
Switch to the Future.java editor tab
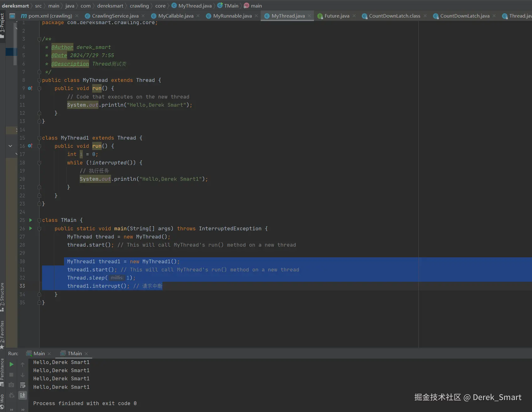click(337, 16)
